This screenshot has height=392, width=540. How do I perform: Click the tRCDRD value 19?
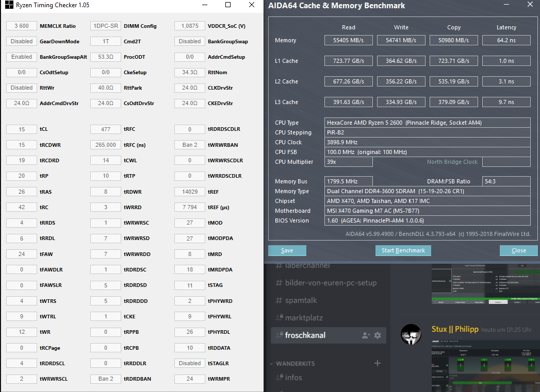[x=22, y=160]
